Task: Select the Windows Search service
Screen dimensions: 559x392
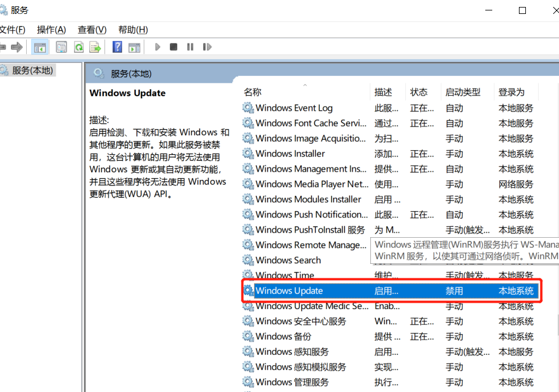Action: (x=287, y=260)
